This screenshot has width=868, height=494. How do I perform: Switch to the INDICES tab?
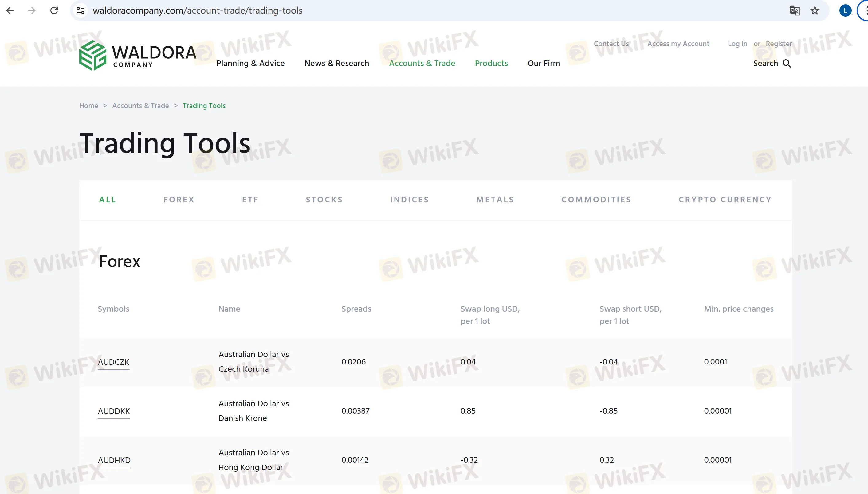(x=409, y=200)
